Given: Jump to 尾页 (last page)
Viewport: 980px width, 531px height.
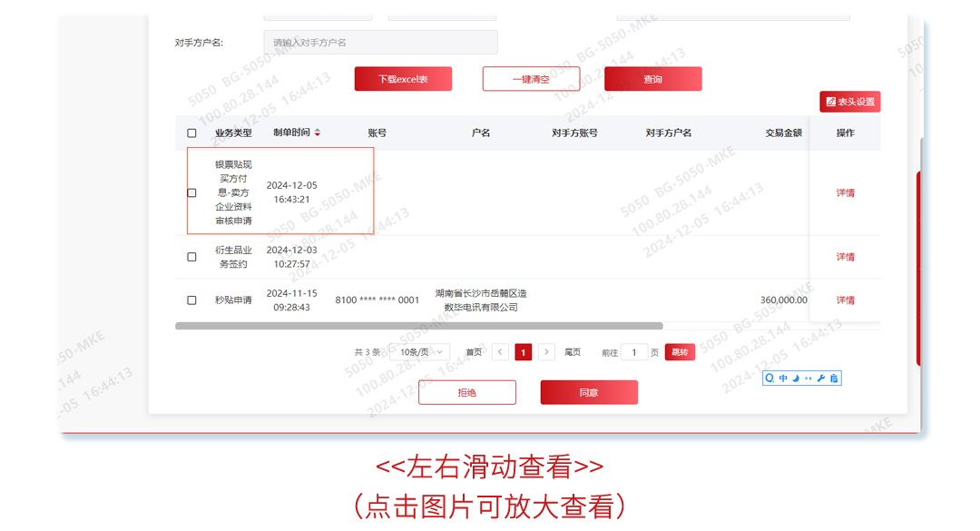Looking at the screenshot, I should pos(571,351).
